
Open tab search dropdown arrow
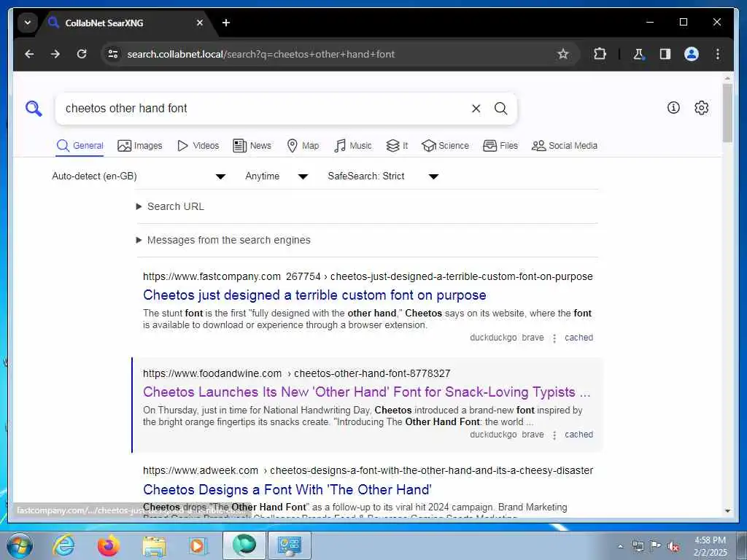pos(28,23)
